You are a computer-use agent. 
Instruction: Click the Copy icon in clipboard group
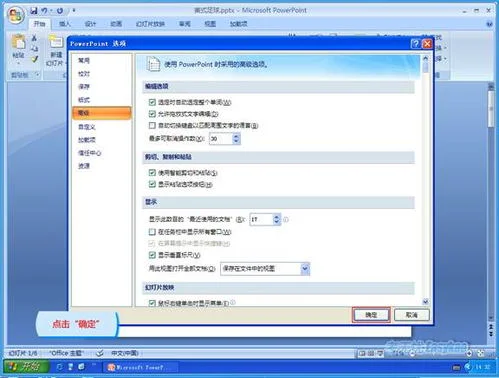pyautogui.click(x=34, y=49)
